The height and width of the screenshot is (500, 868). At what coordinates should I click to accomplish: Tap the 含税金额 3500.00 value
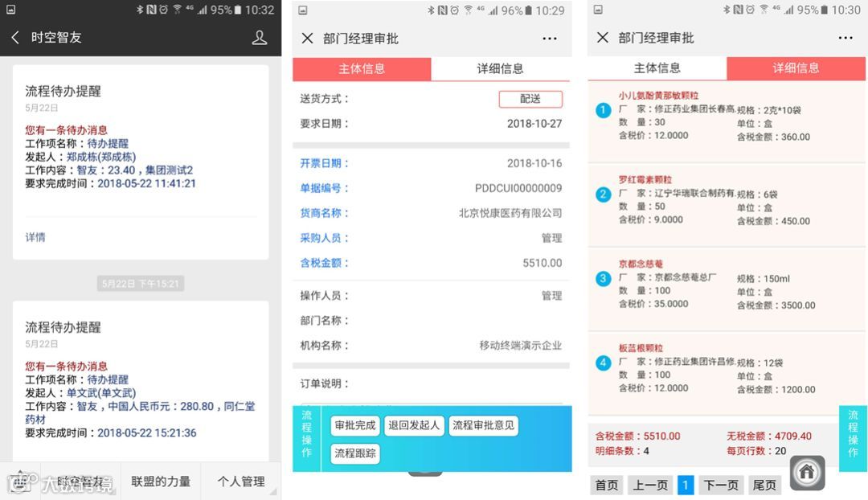click(x=798, y=305)
